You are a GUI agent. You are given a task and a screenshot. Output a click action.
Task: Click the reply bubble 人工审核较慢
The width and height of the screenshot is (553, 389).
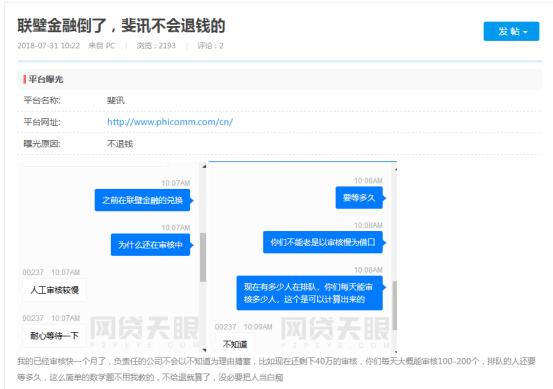click(x=55, y=290)
